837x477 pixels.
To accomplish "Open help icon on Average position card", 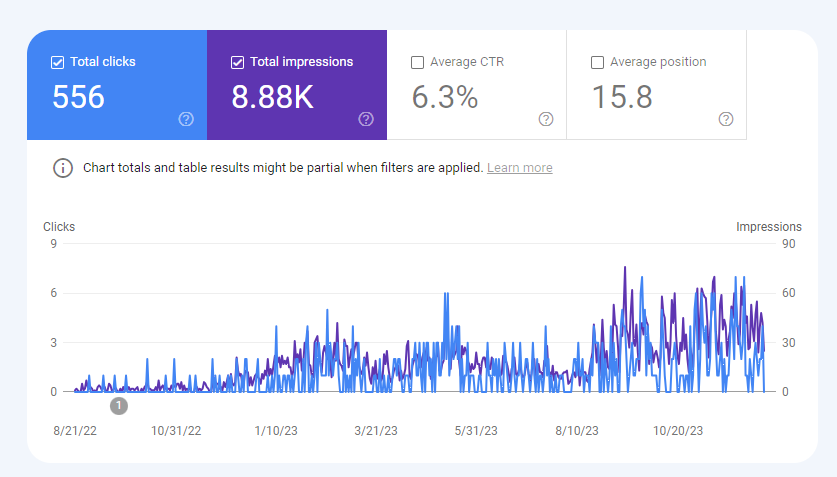I will [725, 119].
